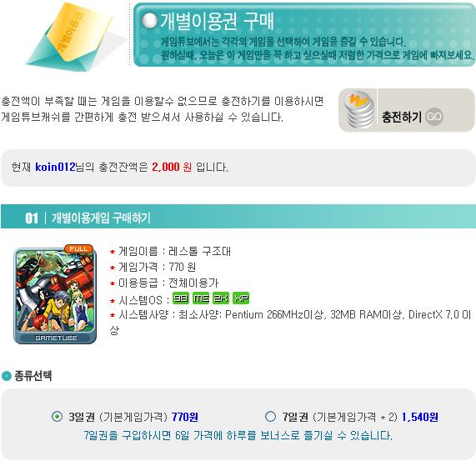Click the koin012 username link
This screenshot has width=476, height=461.
[55, 167]
